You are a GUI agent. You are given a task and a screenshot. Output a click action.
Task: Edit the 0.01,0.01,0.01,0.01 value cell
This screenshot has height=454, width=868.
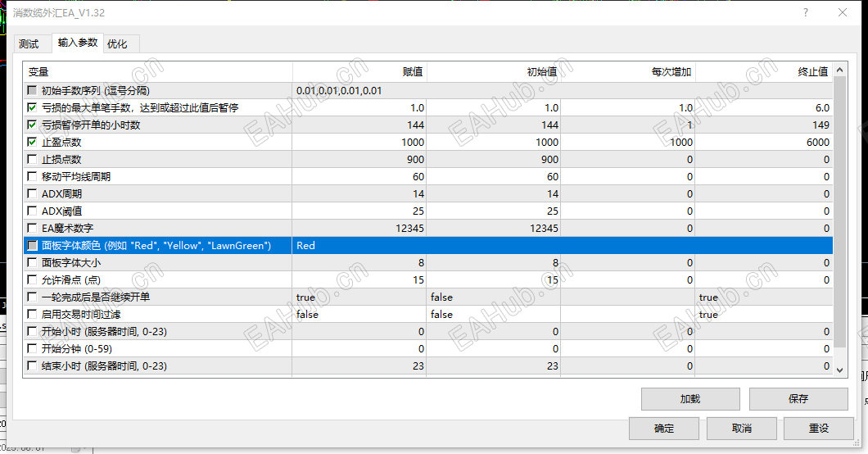pos(563,90)
